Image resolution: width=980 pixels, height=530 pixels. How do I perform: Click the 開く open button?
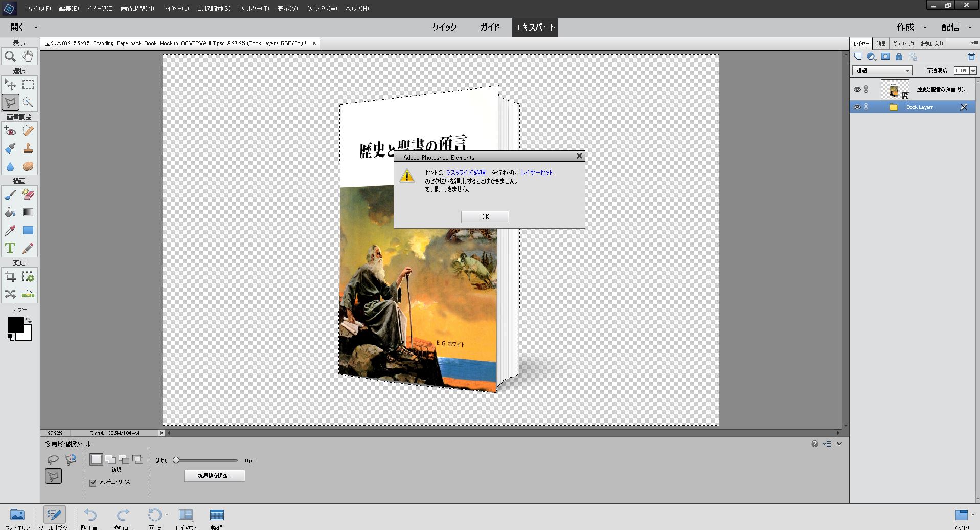click(x=17, y=27)
